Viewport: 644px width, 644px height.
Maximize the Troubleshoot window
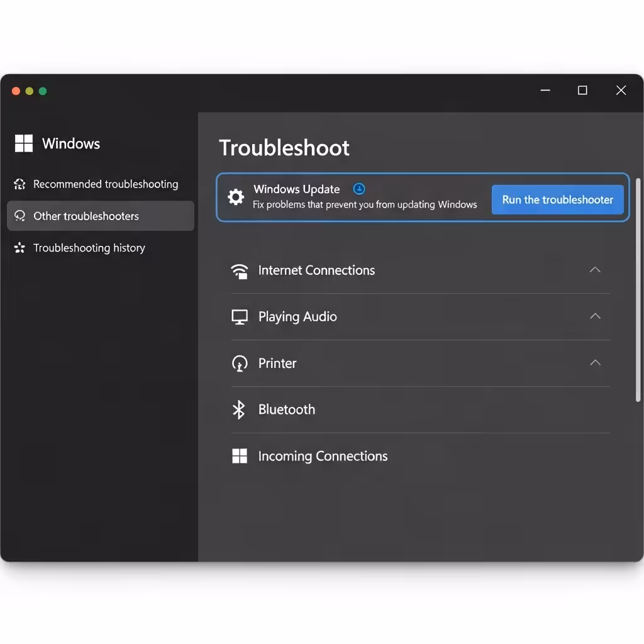coord(582,91)
